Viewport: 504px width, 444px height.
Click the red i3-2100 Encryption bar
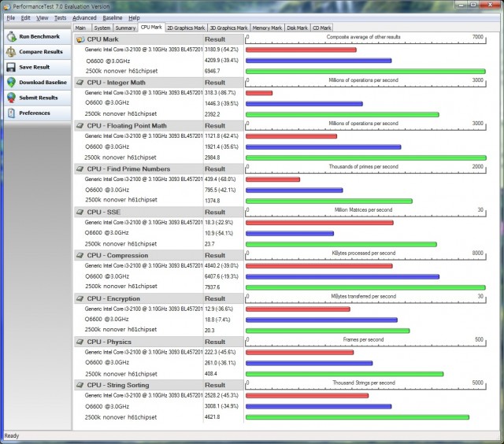pyautogui.click(x=298, y=309)
